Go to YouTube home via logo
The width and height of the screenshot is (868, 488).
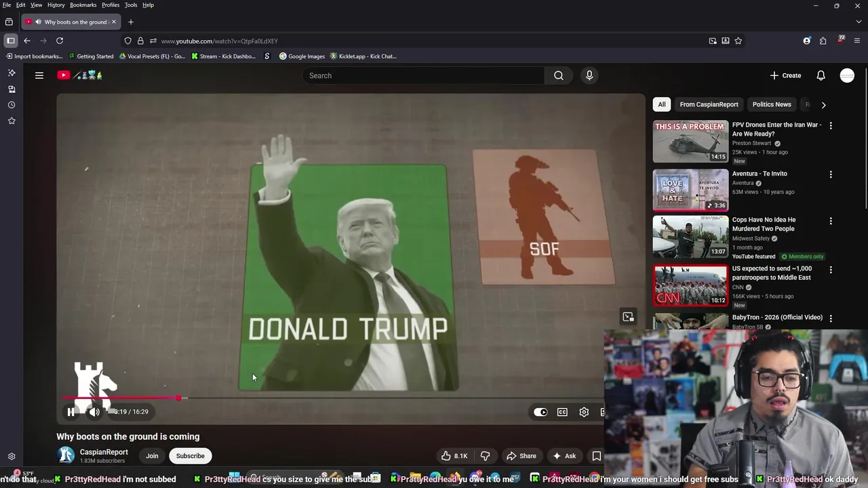[x=79, y=75]
